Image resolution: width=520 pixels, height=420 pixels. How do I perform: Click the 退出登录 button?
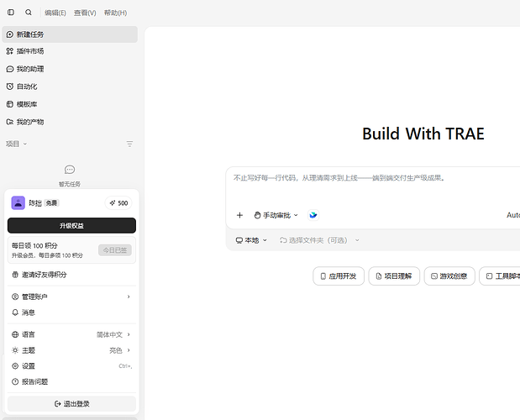click(71, 404)
